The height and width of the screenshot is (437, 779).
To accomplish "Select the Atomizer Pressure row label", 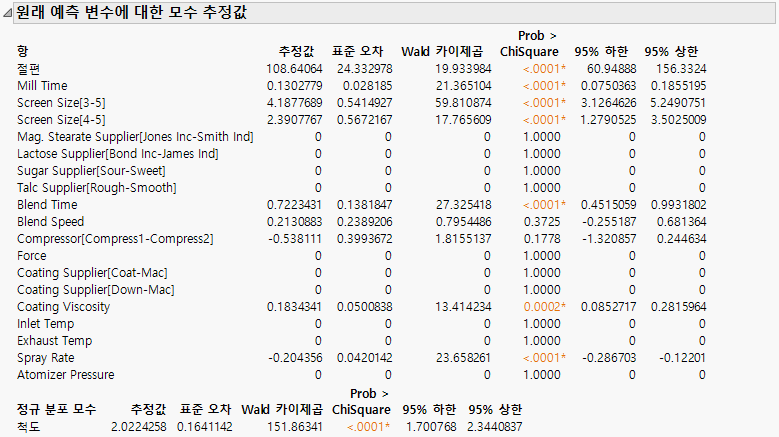I will pos(66,374).
